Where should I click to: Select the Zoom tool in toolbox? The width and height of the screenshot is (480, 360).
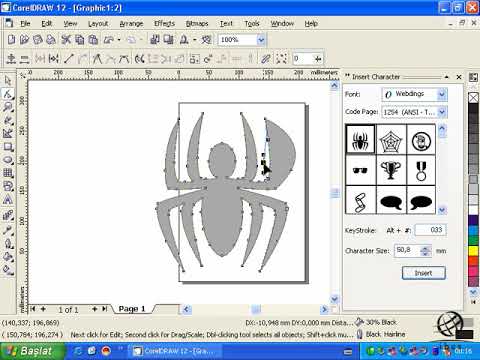click(8, 107)
